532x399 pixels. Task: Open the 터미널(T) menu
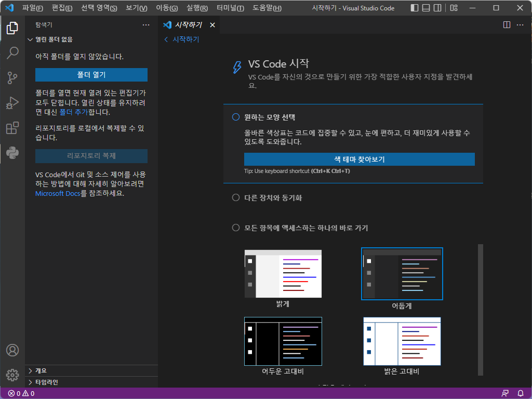(x=230, y=8)
